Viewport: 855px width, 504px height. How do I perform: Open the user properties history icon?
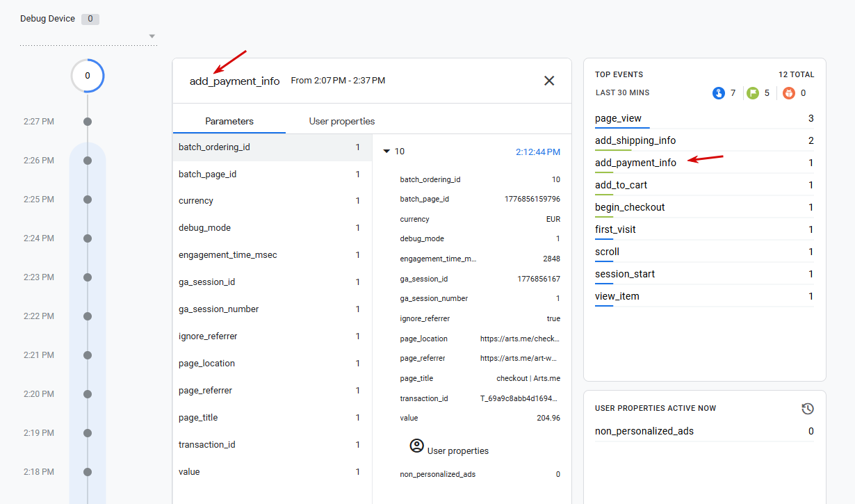click(x=808, y=409)
